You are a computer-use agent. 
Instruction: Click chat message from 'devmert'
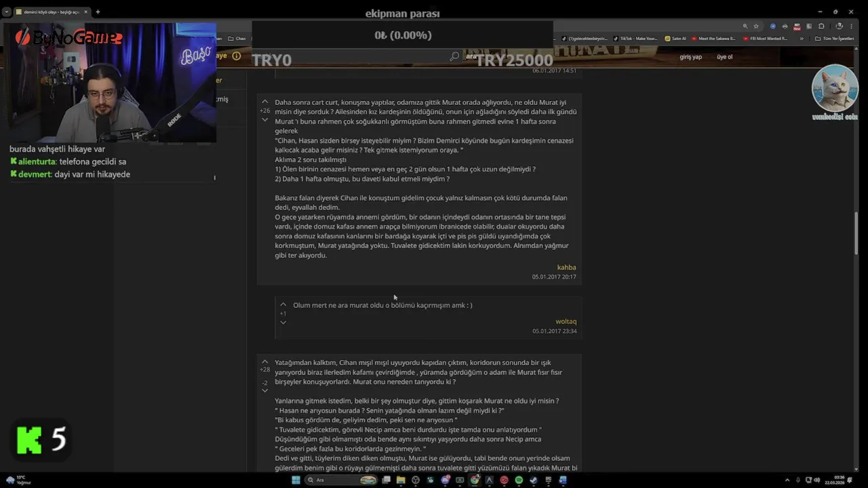tap(70, 174)
